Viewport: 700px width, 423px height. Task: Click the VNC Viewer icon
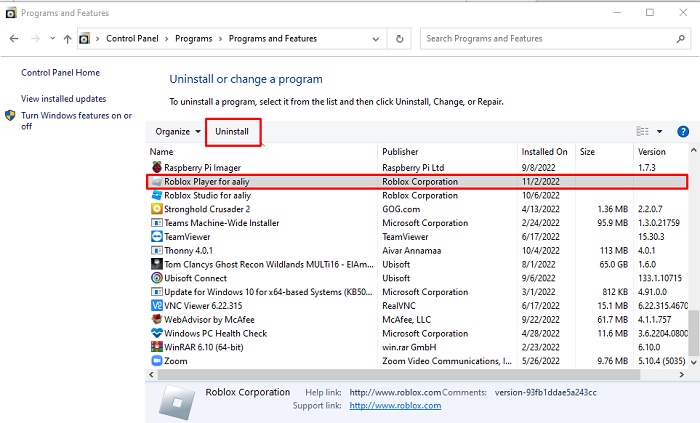pyautogui.click(x=157, y=306)
